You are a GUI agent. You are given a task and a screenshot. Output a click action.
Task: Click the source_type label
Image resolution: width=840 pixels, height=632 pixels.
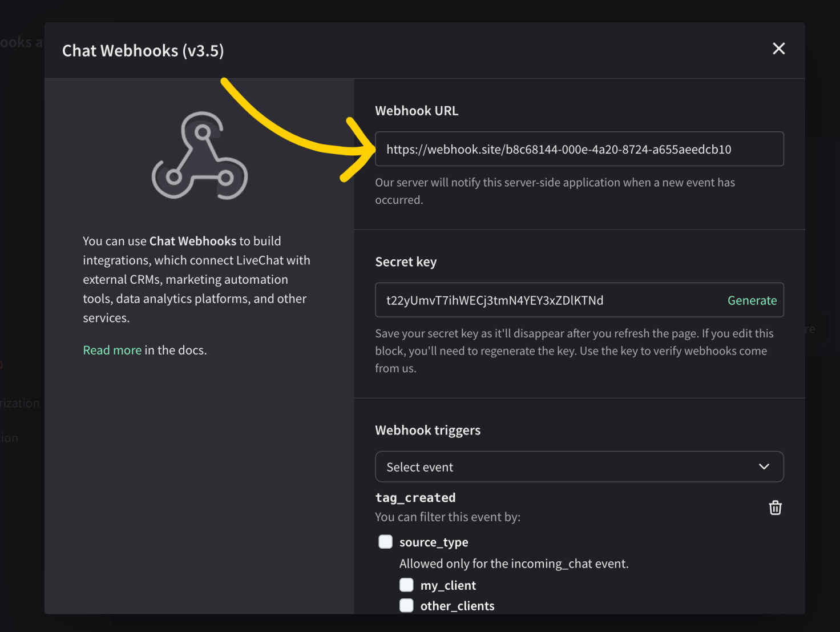point(434,542)
